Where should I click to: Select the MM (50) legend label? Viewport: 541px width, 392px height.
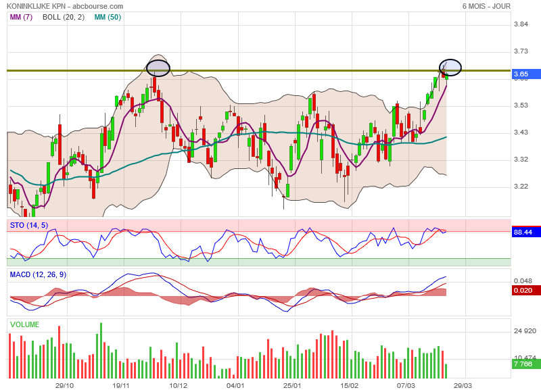tap(108, 17)
